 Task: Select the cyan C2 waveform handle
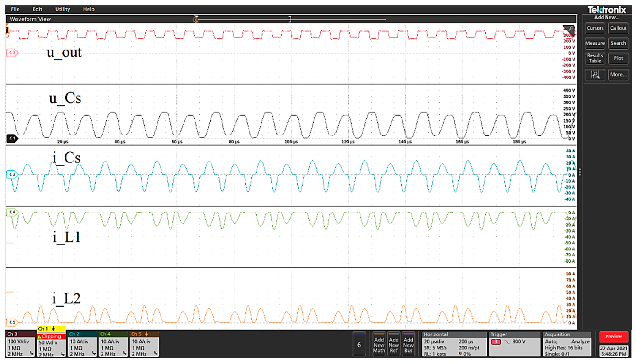pyautogui.click(x=12, y=174)
